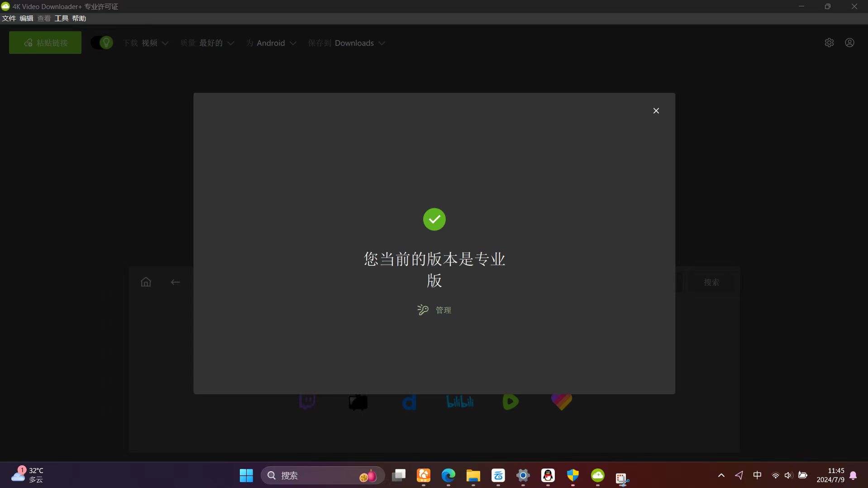Close the professional version dialog
The width and height of the screenshot is (868, 488).
pos(656,111)
